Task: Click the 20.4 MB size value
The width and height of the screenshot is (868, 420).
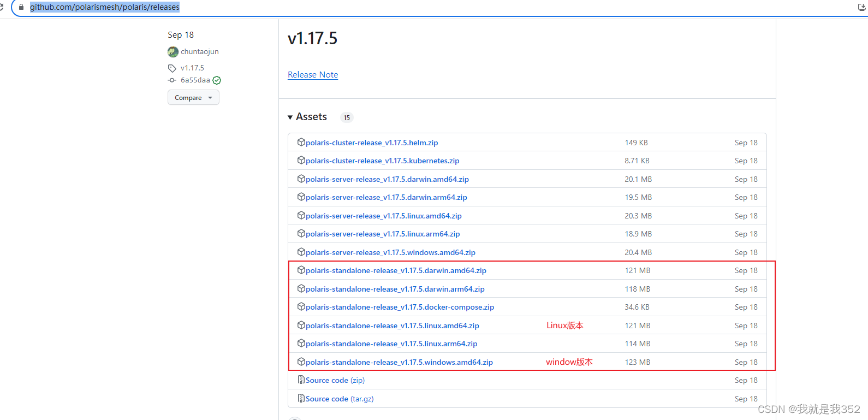Action: click(x=639, y=252)
